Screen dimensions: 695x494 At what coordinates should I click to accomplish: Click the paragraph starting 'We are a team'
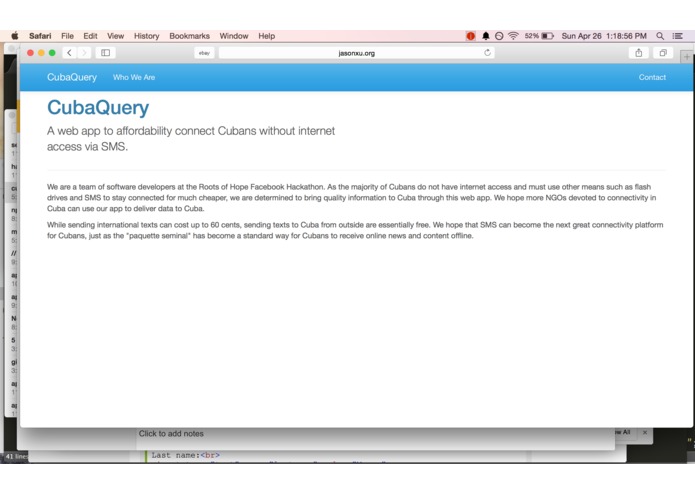pos(351,198)
